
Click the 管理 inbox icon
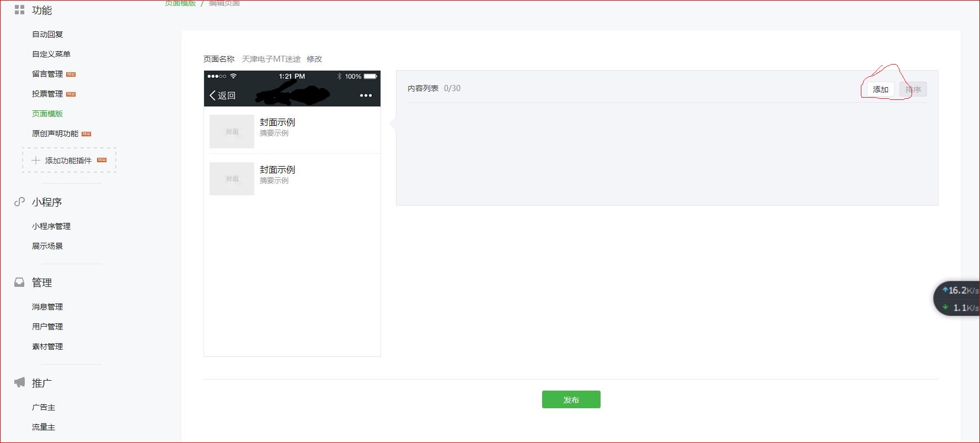pyautogui.click(x=19, y=282)
